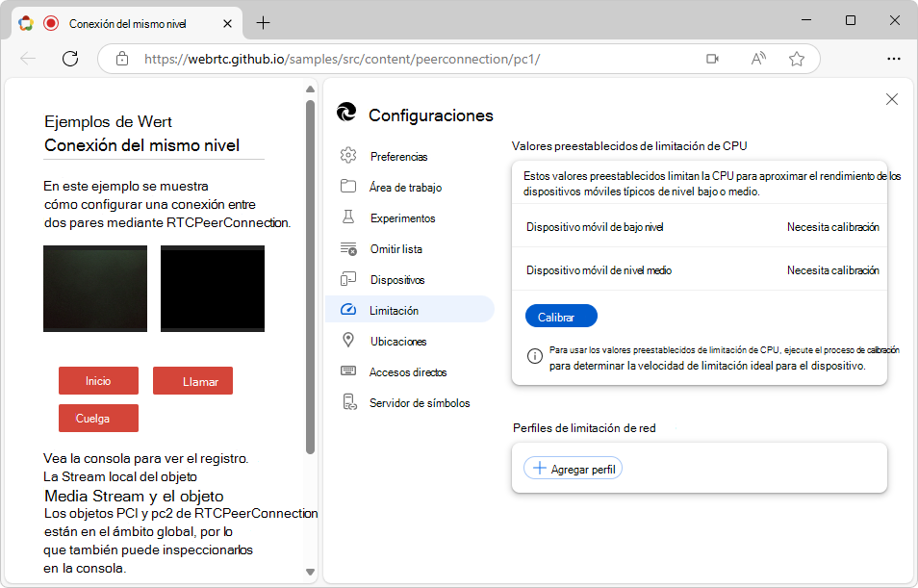Select the Omitir lista section
The width and height of the screenshot is (918, 588).
(396, 248)
